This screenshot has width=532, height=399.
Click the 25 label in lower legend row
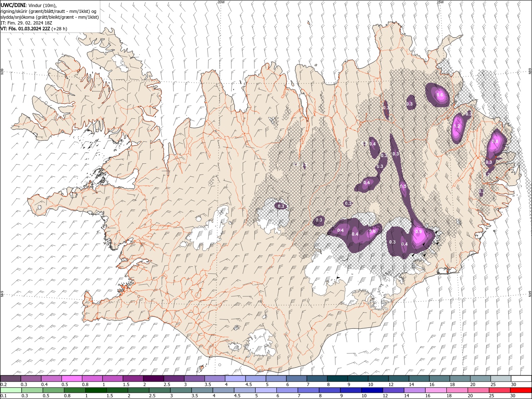click(x=491, y=396)
